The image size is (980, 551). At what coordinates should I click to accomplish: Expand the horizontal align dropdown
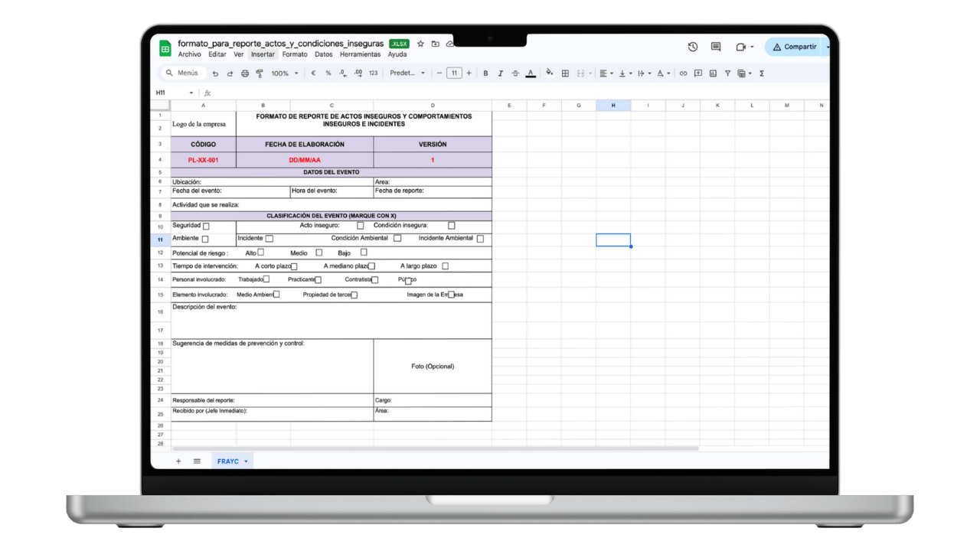(x=612, y=73)
